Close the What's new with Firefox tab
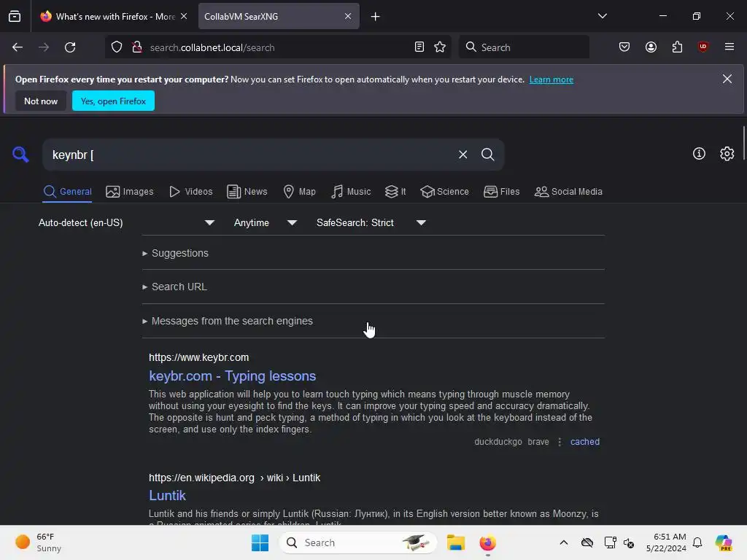 click(x=184, y=16)
